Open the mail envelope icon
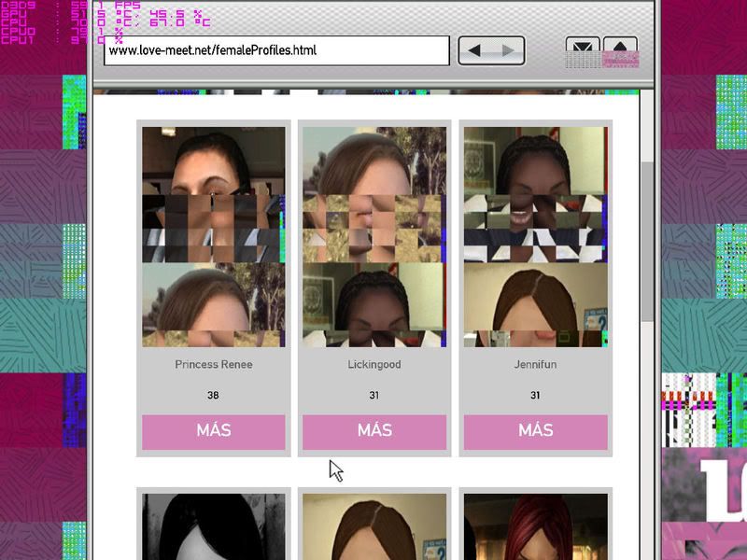The width and height of the screenshot is (747, 560). point(583,49)
